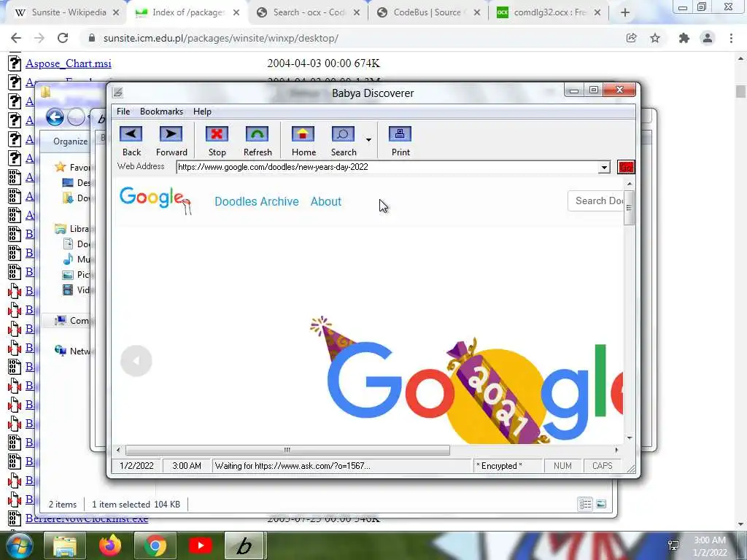Image resolution: width=747 pixels, height=560 pixels.
Task: Launch Firefox from taskbar
Action: (x=110, y=545)
